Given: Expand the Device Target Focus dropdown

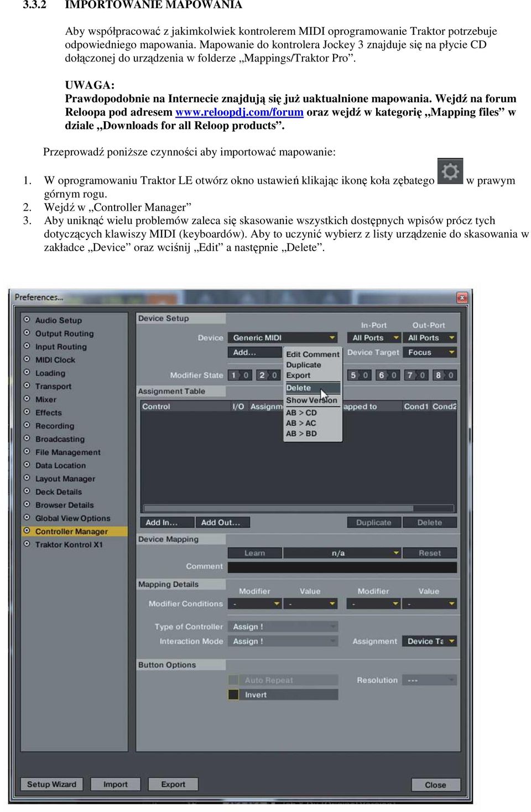Looking at the screenshot, I should tap(430, 352).
